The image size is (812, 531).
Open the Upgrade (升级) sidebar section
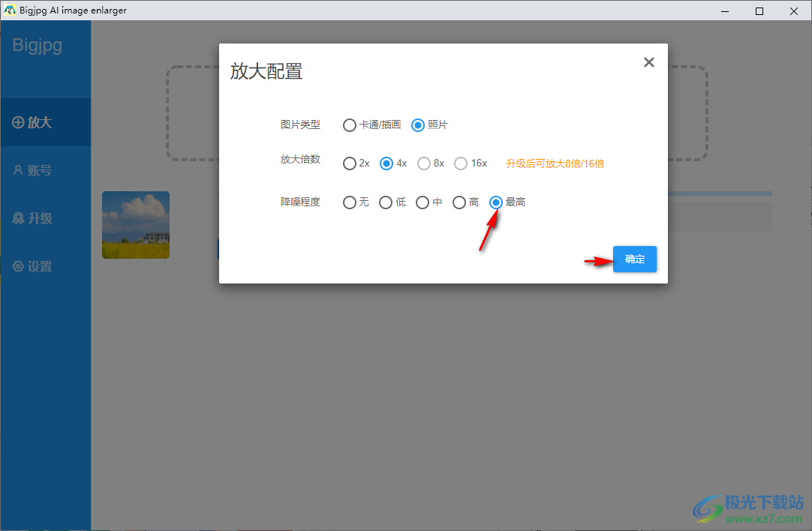(x=34, y=218)
